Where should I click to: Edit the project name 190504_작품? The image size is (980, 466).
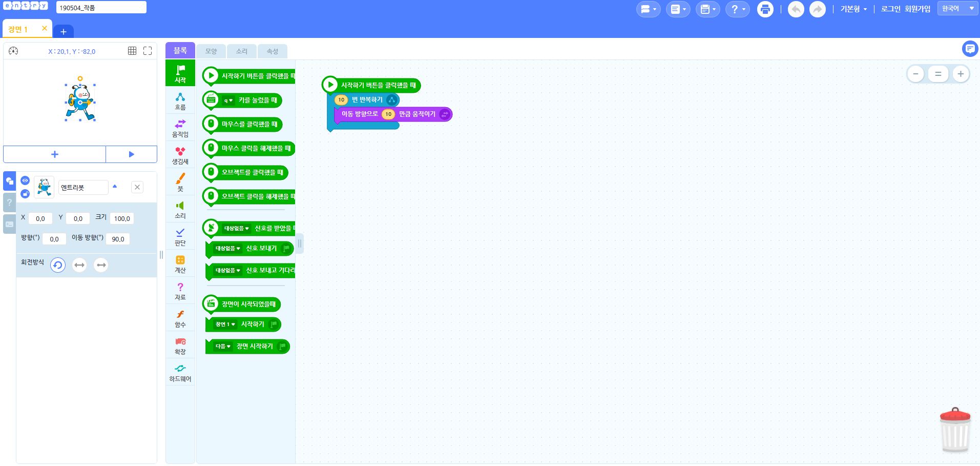pos(101,8)
